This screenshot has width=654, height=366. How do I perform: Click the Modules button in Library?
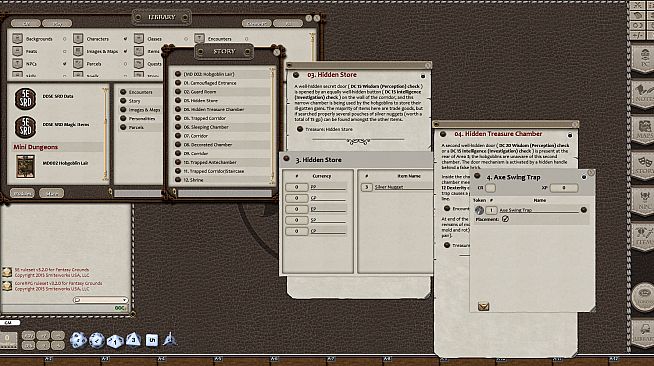coord(22,193)
